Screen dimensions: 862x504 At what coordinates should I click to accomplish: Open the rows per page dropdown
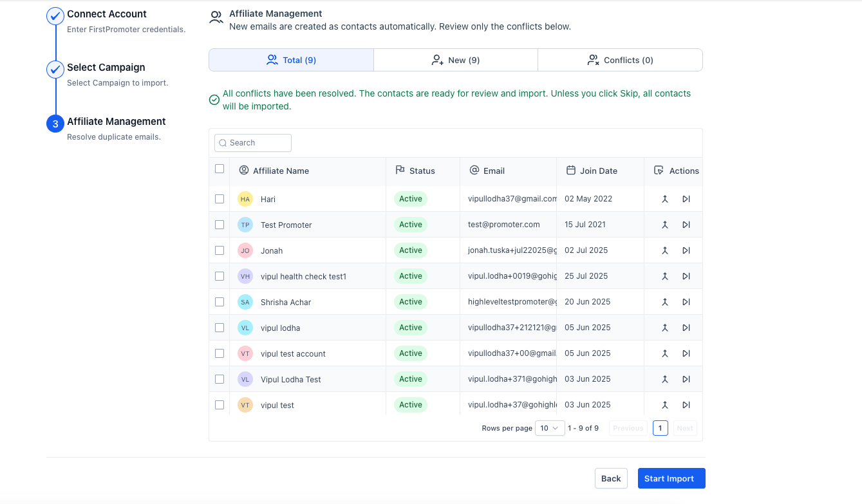pos(550,428)
